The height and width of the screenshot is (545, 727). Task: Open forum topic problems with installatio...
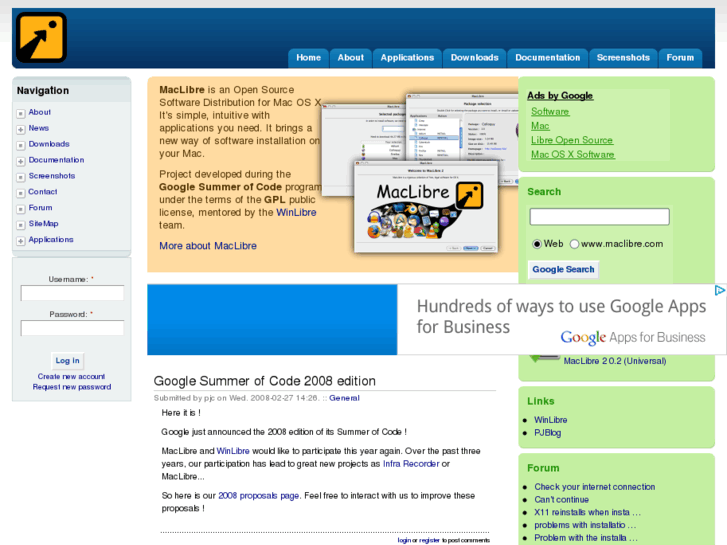click(x=585, y=525)
